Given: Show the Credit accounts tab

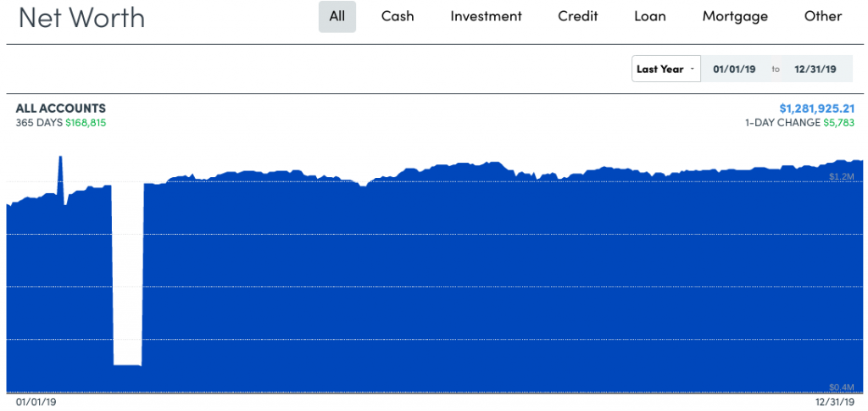Looking at the screenshot, I should pos(578,17).
